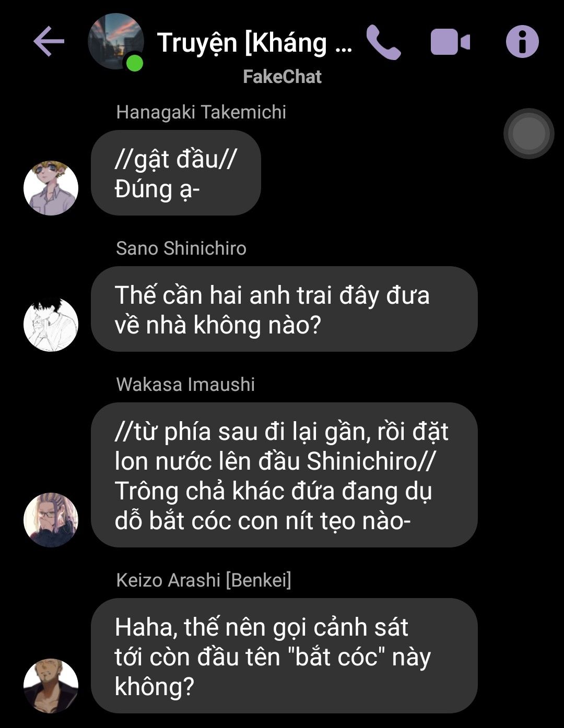Start a voice call with phone icon
564x728 pixels.
(384, 42)
